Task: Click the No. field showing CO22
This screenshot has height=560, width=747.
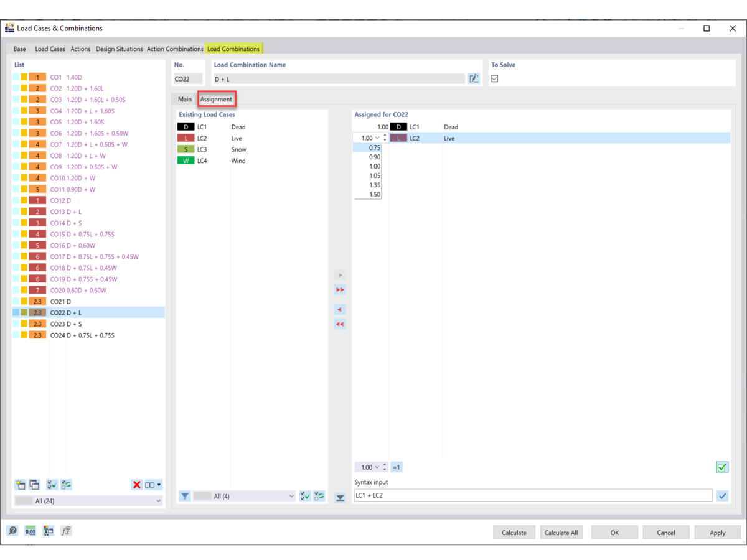Action: (x=188, y=79)
